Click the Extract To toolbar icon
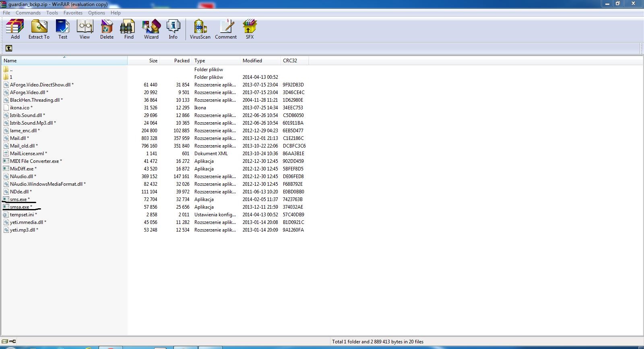Screen dimensions: 644x349 (x=39, y=29)
